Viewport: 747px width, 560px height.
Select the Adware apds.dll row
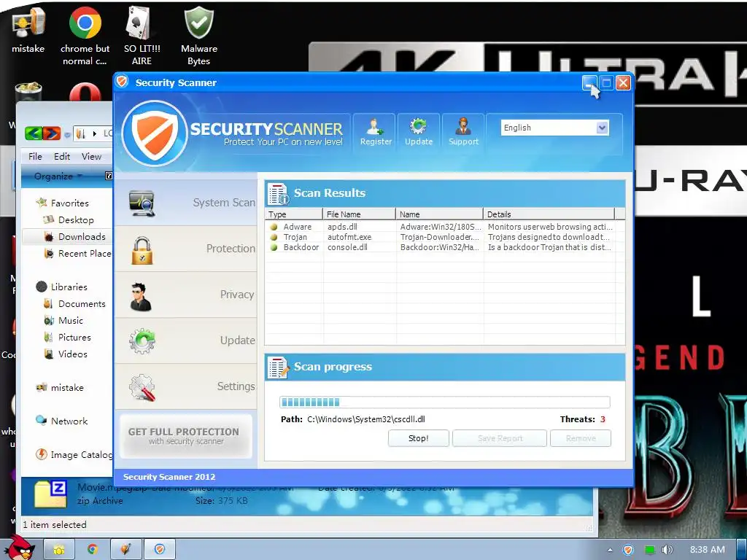point(441,227)
